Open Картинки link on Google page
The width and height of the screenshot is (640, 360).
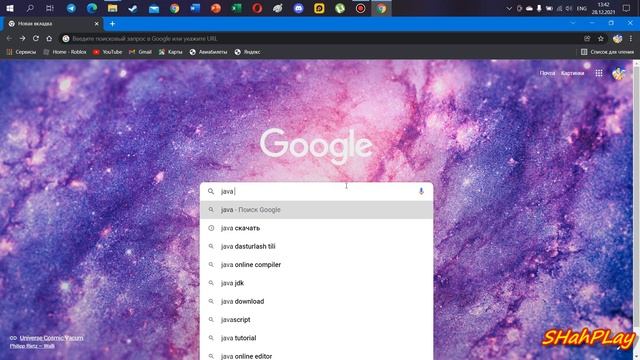(x=572, y=73)
